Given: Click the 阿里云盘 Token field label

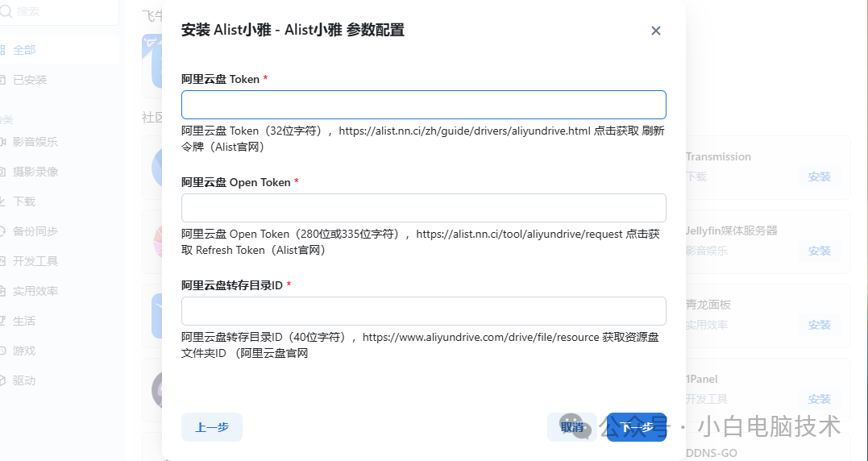Looking at the screenshot, I should coord(220,79).
